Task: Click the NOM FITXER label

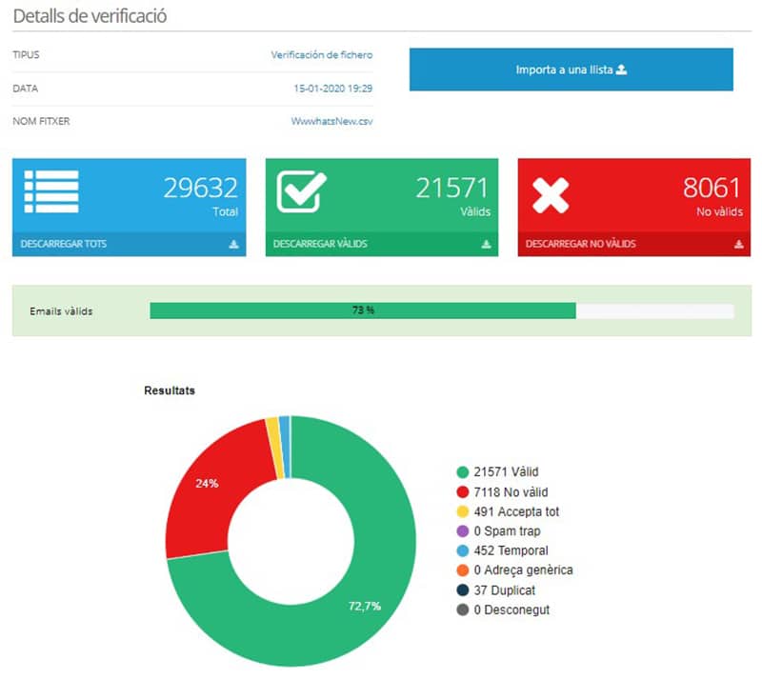Action: (x=41, y=121)
